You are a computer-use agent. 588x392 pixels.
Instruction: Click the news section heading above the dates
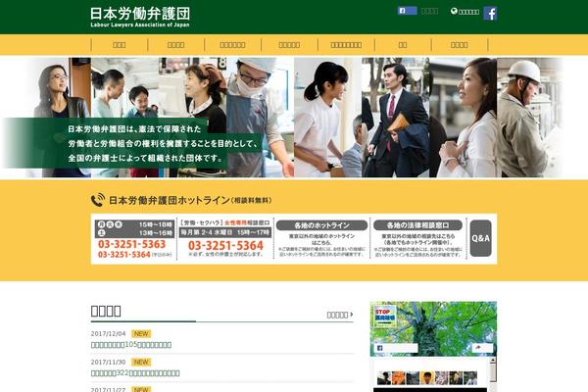pyautogui.click(x=106, y=311)
